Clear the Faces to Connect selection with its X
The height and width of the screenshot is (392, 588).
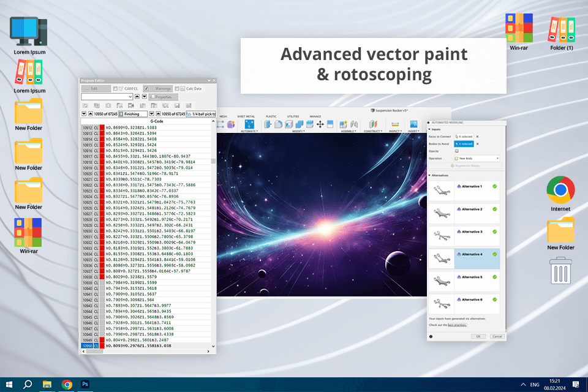click(477, 137)
